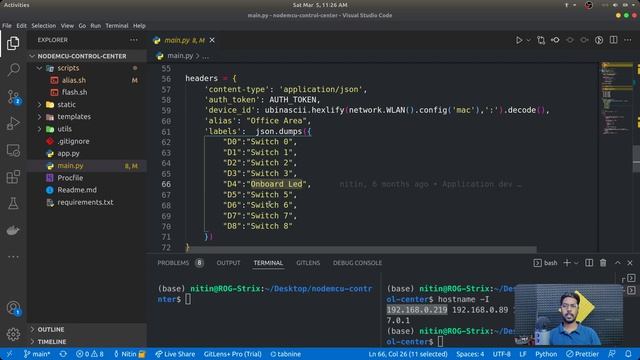The image size is (640, 360).
Task: Open the Testing flask icon
Action: pos(13,203)
